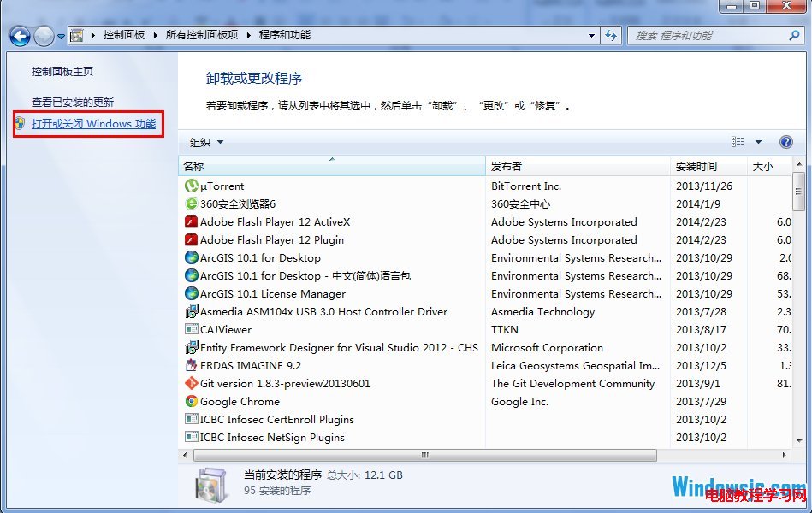Screen dimensions: 812x513
Task: Click 所有控制面板项 breadcrumb
Action: (x=201, y=35)
